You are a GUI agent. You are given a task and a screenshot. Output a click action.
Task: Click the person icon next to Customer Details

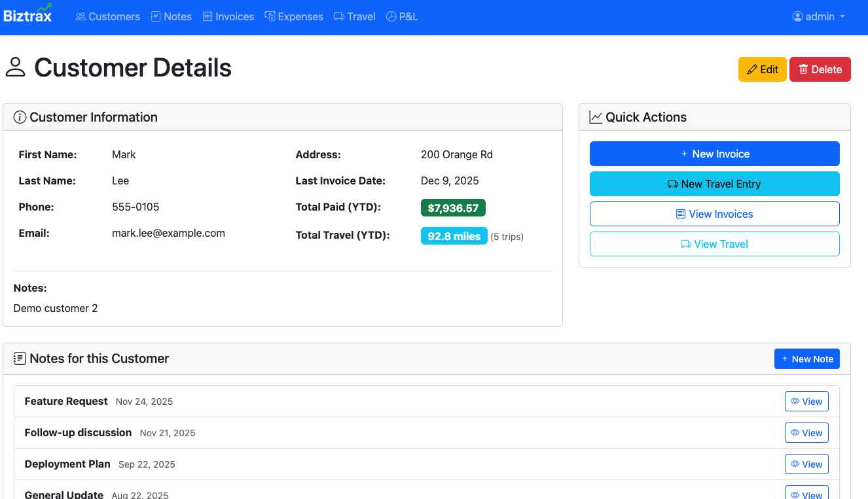pos(16,67)
